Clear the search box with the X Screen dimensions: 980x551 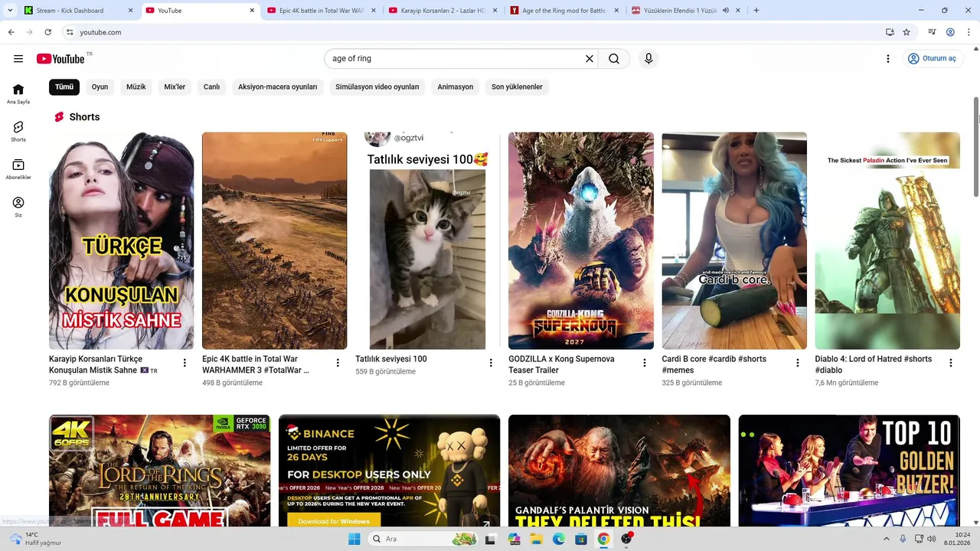(x=590, y=59)
